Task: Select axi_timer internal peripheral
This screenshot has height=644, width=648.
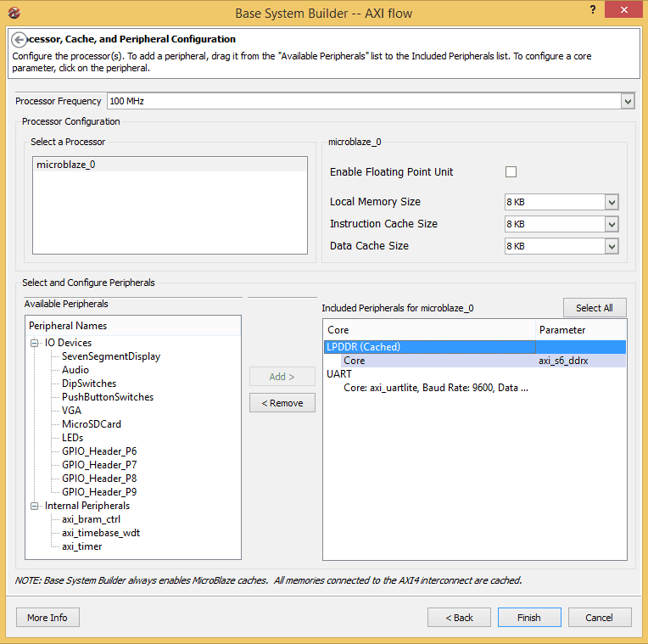Action: point(81,546)
